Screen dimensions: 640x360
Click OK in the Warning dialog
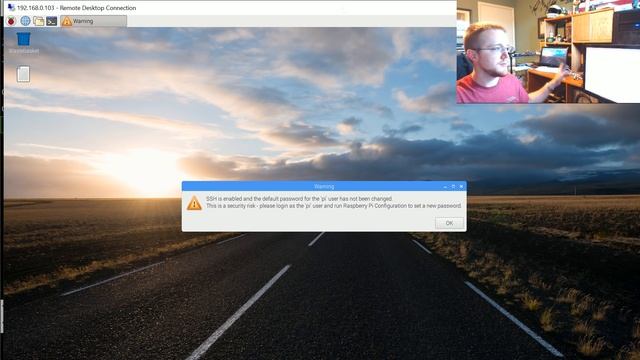(449, 223)
